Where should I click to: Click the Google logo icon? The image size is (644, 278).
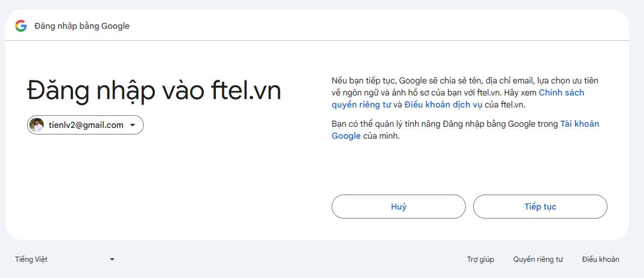click(21, 26)
